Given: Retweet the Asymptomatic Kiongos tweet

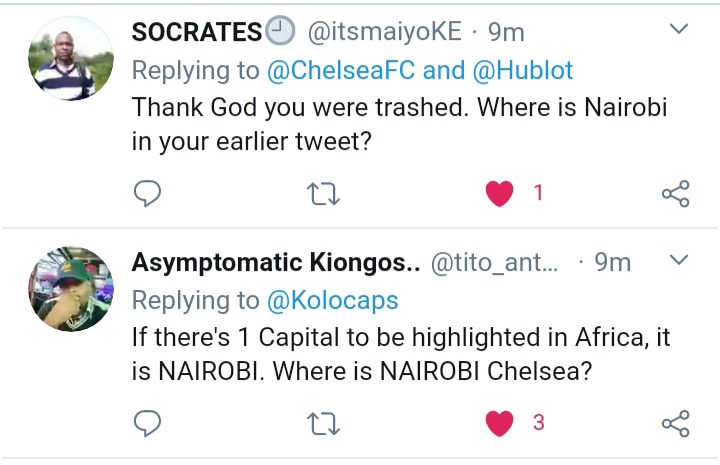Looking at the screenshot, I should (323, 422).
